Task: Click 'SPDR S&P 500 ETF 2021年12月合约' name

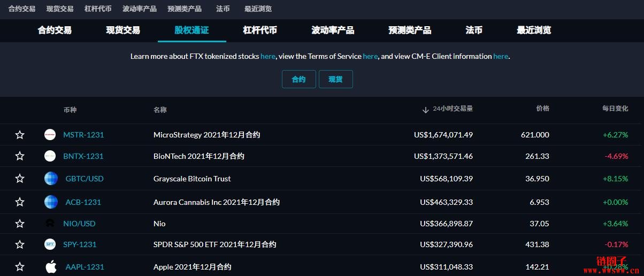Action: (x=214, y=244)
